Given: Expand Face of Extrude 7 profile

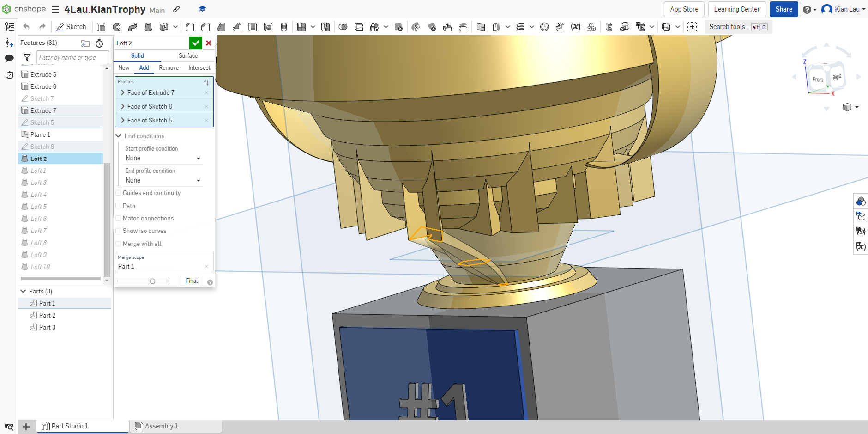Looking at the screenshot, I should 123,92.
